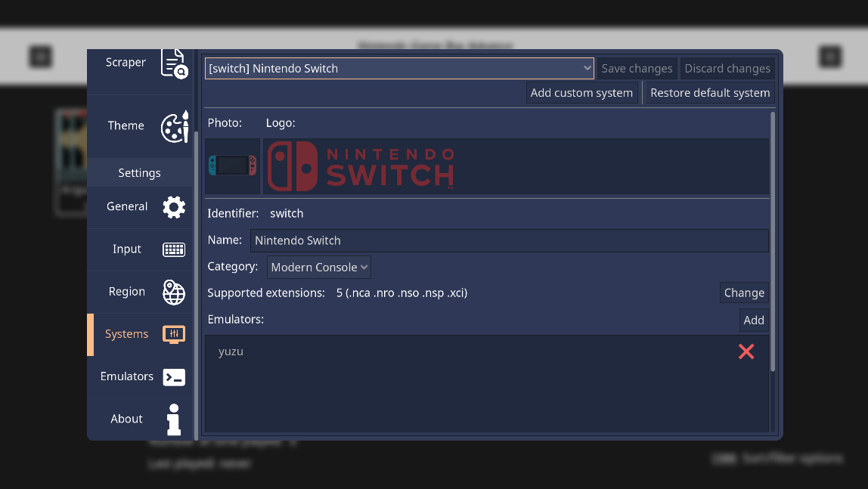Click the Name field with Nintendo Switch

(x=510, y=240)
